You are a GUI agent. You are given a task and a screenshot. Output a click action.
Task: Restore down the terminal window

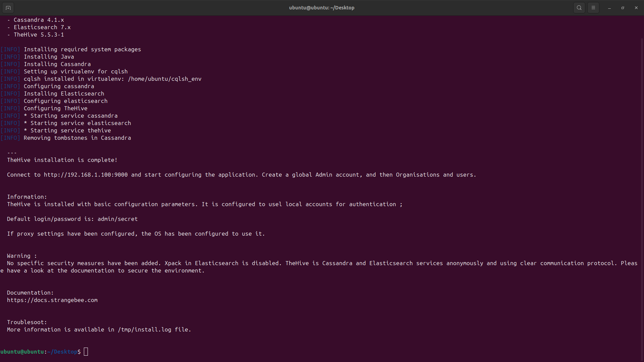pyautogui.click(x=623, y=8)
